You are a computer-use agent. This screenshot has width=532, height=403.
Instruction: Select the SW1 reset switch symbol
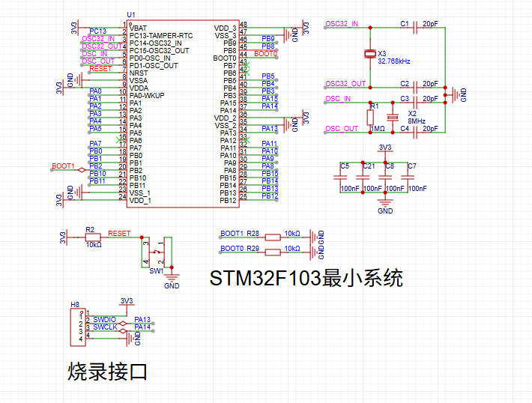[157, 252]
